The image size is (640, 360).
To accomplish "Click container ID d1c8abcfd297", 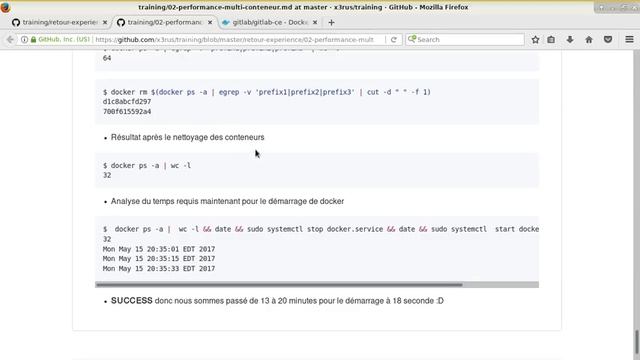I will [x=127, y=102].
